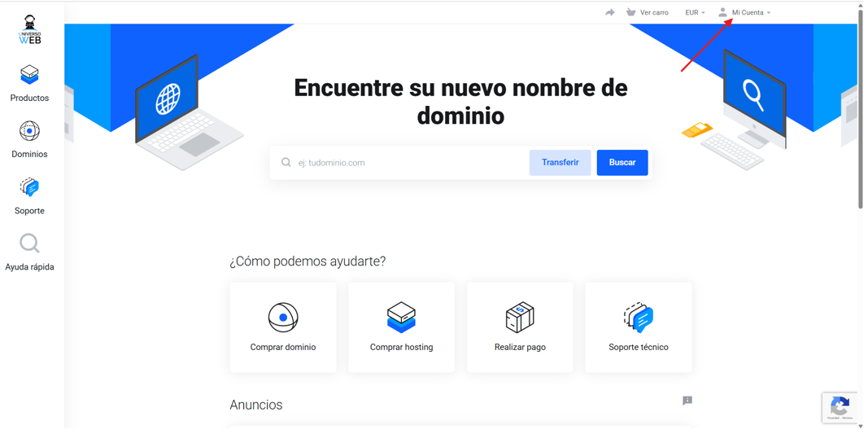868x443 pixels.
Task: Click the share arrow icon in top bar
Action: [x=609, y=12]
